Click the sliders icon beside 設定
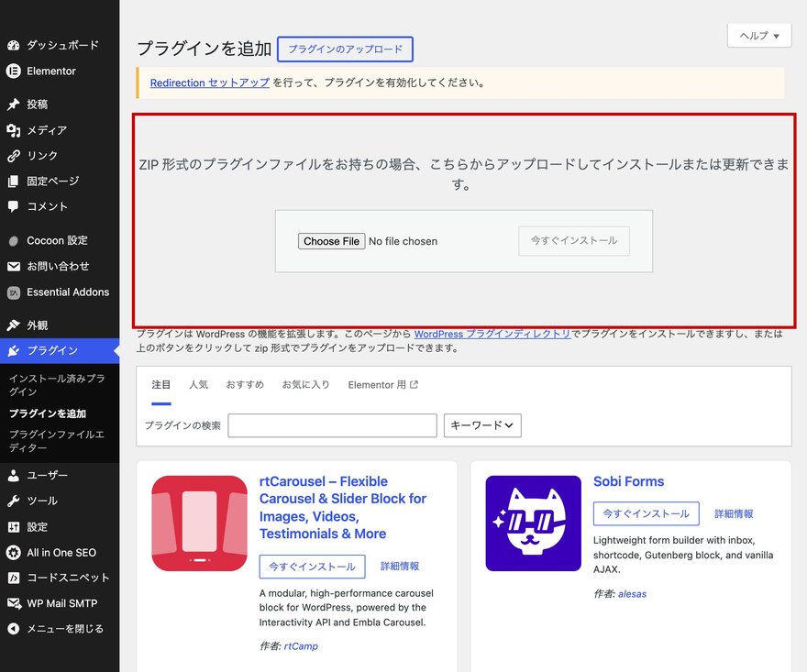The image size is (807, 672). tap(14, 527)
